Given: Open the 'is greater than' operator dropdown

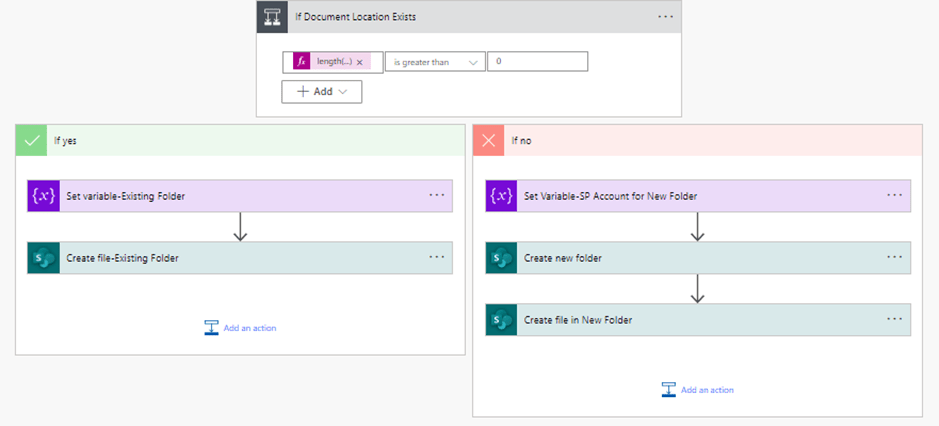Looking at the screenshot, I should pos(435,62).
